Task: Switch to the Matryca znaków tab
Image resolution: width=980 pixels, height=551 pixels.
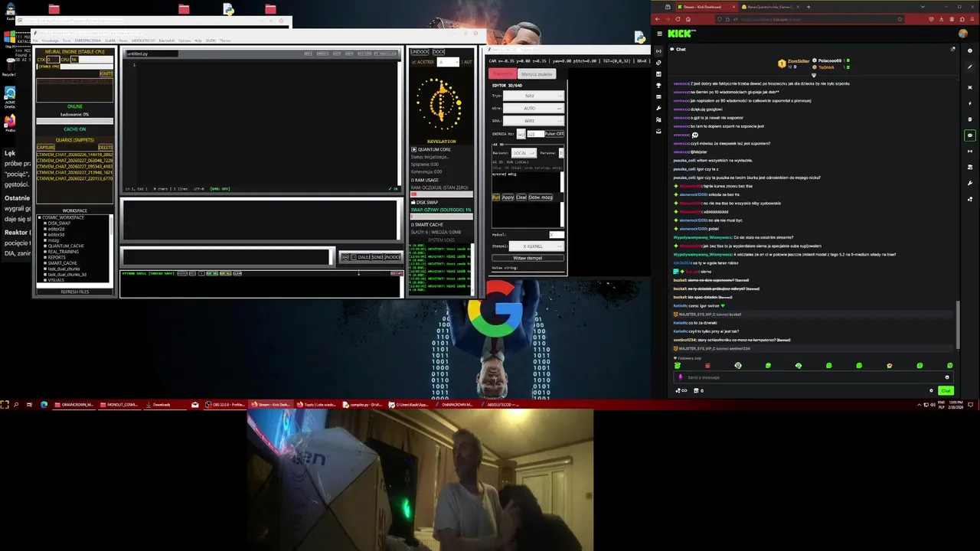Action: [x=537, y=74]
